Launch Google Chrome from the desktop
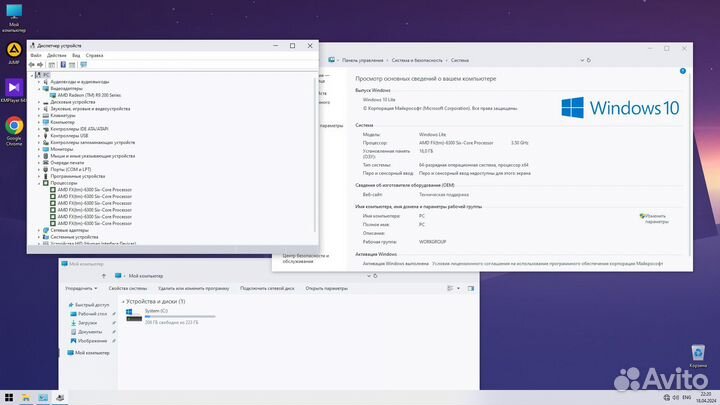This screenshot has height=405, width=720. 14,128
